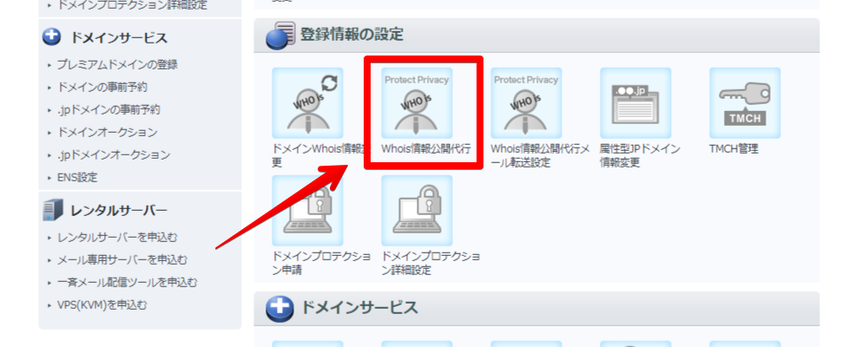Click Whois情報公開代行 text label
The width and height of the screenshot is (868, 347).
[426, 149]
